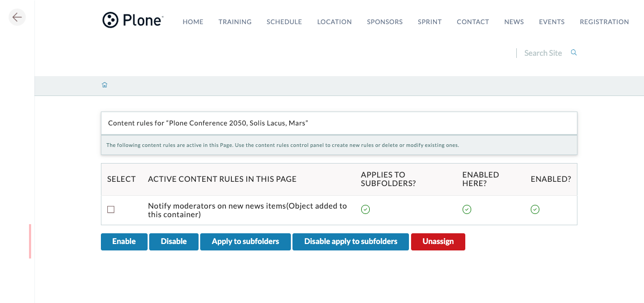The image size is (644, 303).
Task: Click the Applies to subfolders green checkmark
Action: 365,209
